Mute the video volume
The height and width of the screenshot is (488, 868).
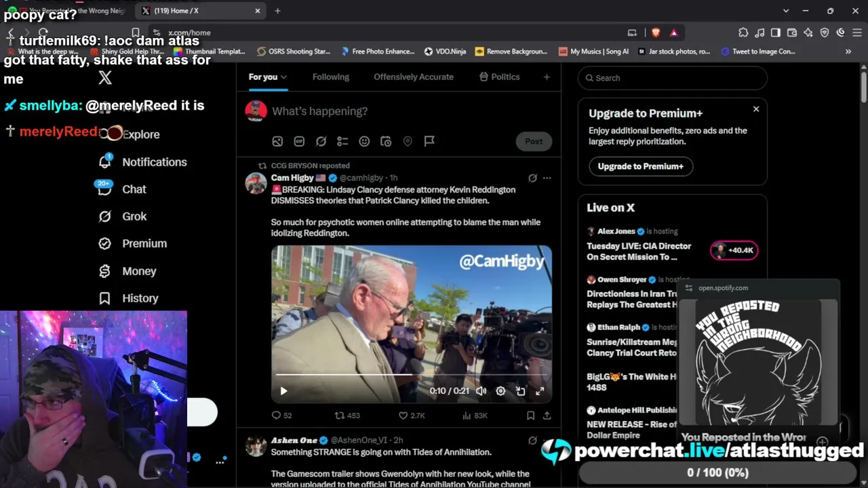481,391
